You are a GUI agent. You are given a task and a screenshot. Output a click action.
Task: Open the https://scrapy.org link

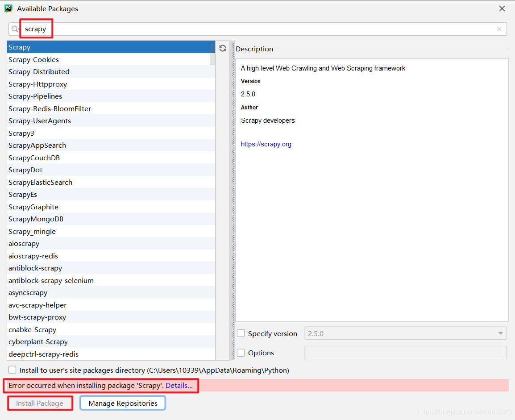[x=266, y=144]
